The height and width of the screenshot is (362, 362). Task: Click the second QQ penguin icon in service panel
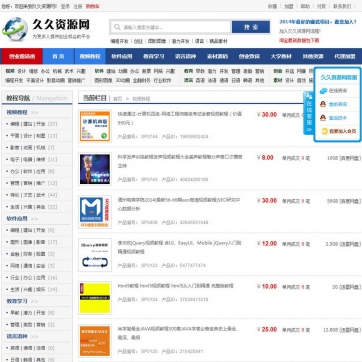tap(323, 118)
